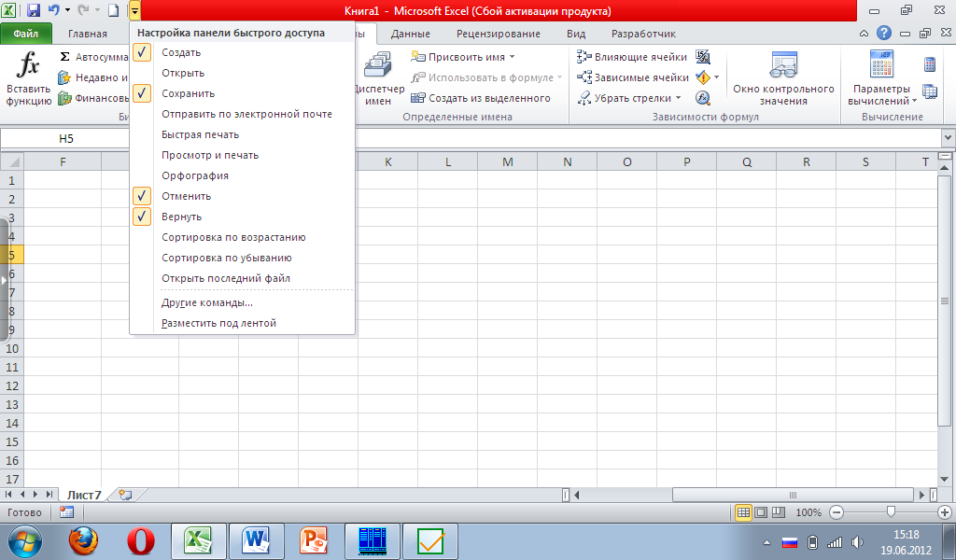Expand the formula bar

tap(949, 138)
